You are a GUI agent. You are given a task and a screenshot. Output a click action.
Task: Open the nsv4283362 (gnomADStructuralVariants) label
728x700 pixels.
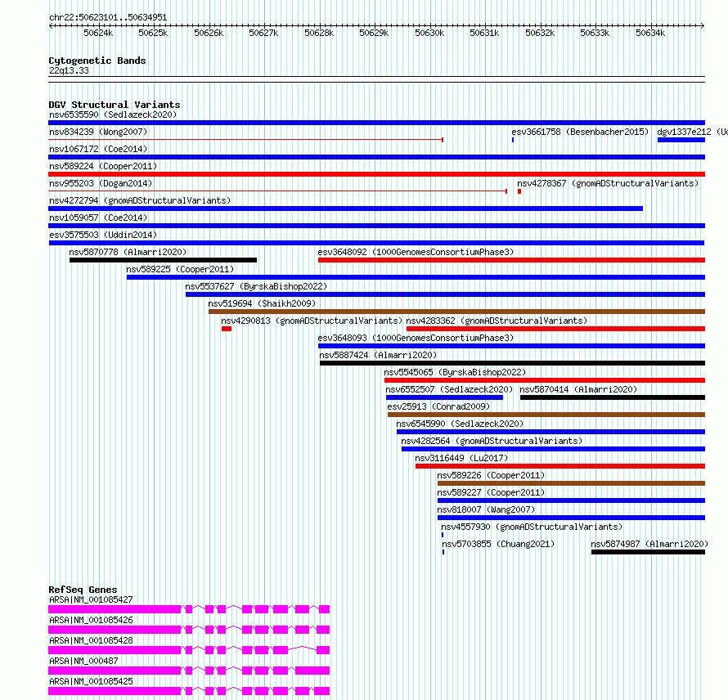tap(497, 321)
